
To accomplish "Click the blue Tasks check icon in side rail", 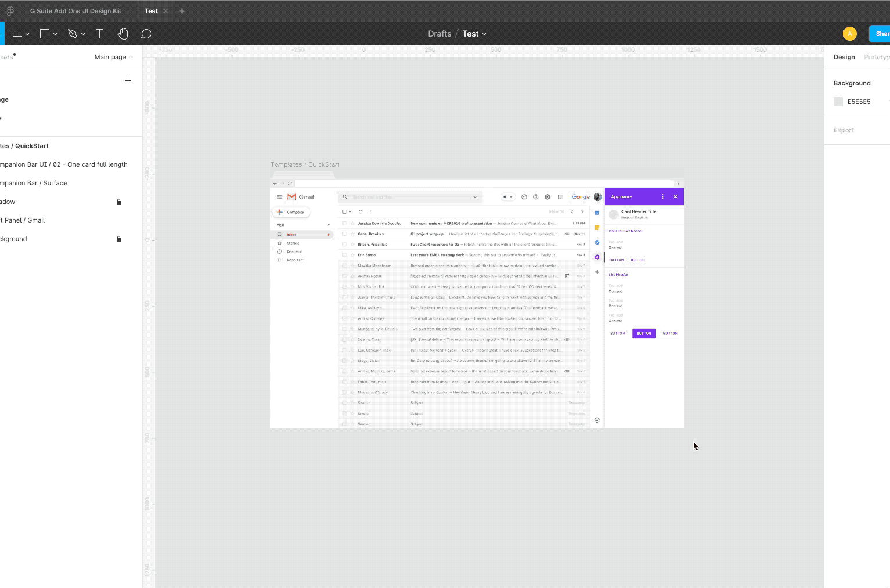I will 597,242.
